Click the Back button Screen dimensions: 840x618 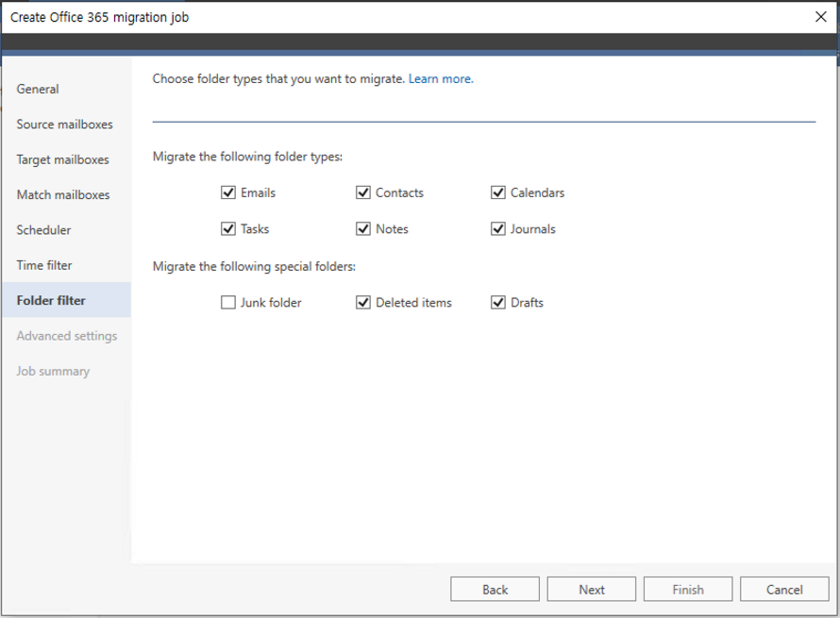click(x=495, y=589)
